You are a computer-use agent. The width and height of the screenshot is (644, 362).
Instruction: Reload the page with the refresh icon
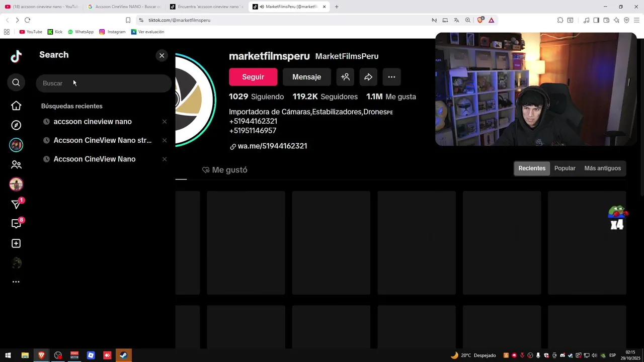27,20
